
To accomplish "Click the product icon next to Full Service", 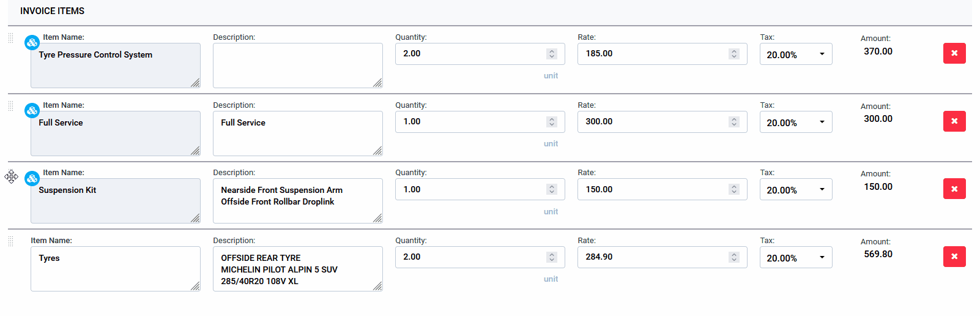I will [x=32, y=111].
